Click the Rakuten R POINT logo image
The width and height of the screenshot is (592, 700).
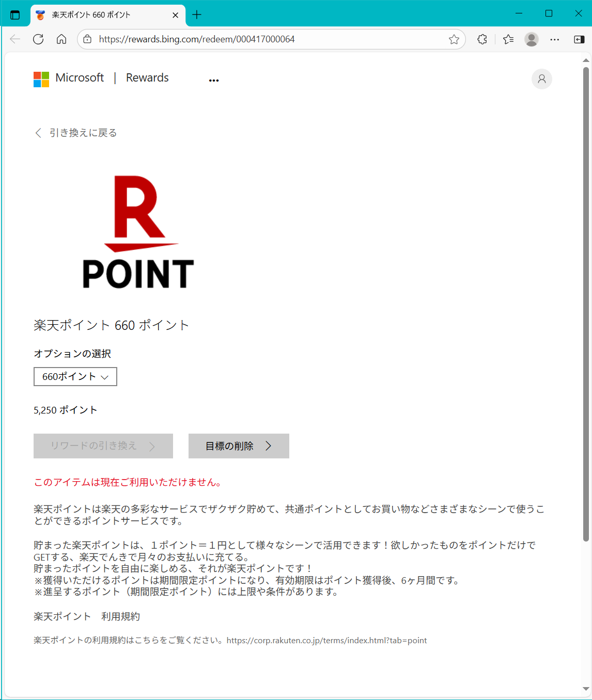[x=138, y=232]
